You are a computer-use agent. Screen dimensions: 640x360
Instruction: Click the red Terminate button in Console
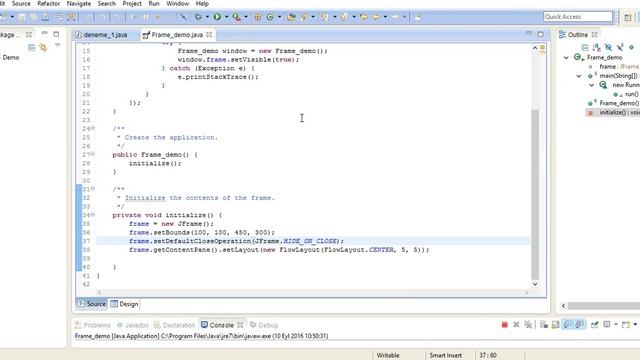click(504, 325)
